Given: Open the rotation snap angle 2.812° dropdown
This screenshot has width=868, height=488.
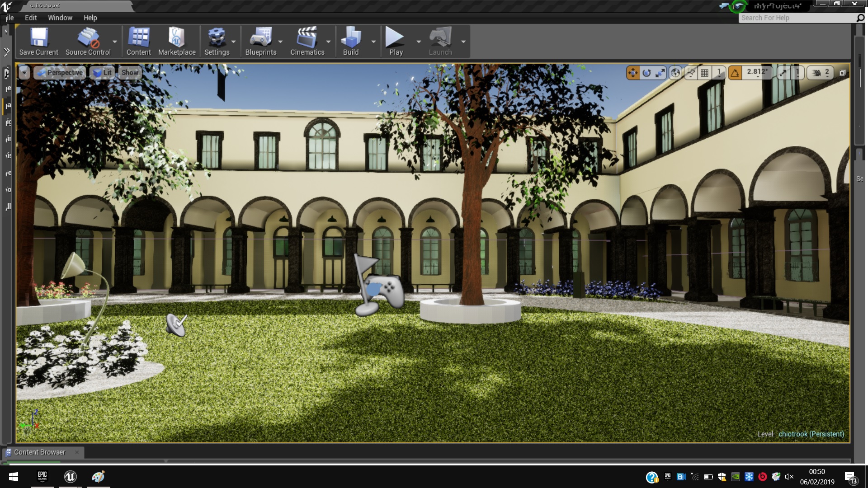Looking at the screenshot, I should tap(757, 73).
